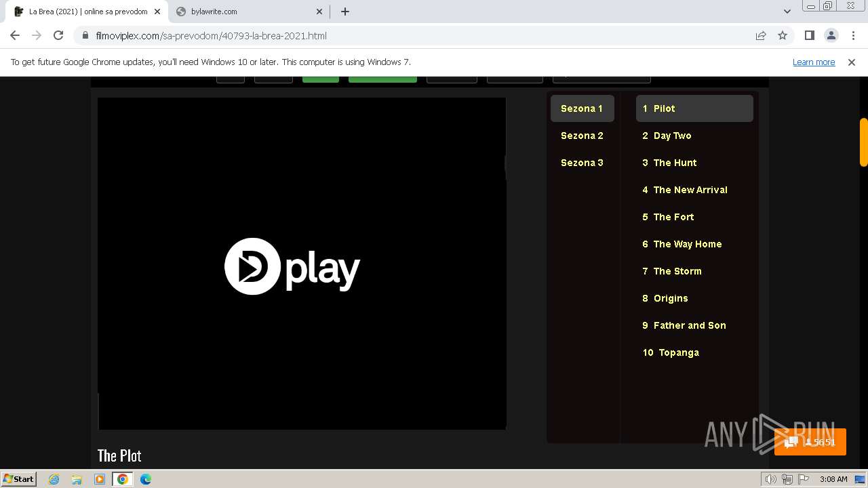Screen dimensions: 868x488
Task: Toggle Chrome side panel icon
Action: coord(809,35)
